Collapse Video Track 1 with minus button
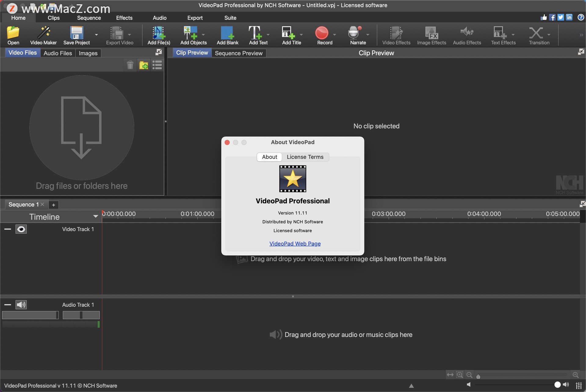Image resolution: width=586 pixels, height=392 pixels. (x=8, y=229)
